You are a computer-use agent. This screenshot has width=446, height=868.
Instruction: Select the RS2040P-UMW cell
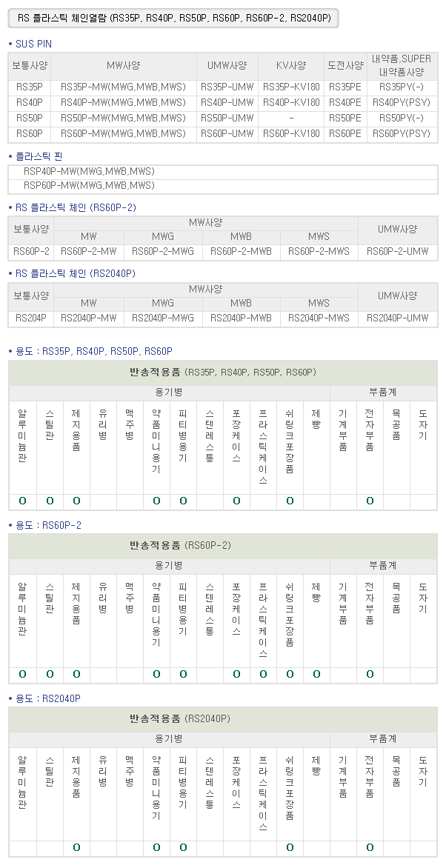coord(398,318)
